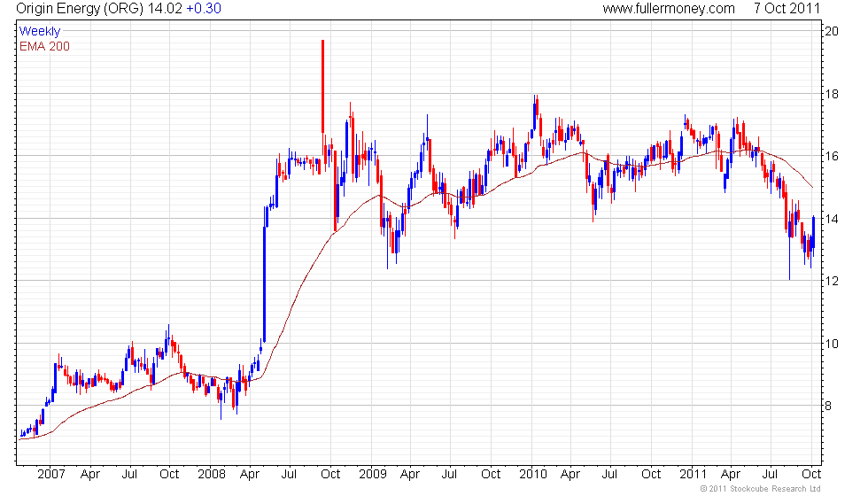The width and height of the screenshot is (868, 496).
Task: Click the +0.30 price change value
Action: click(x=204, y=8)
